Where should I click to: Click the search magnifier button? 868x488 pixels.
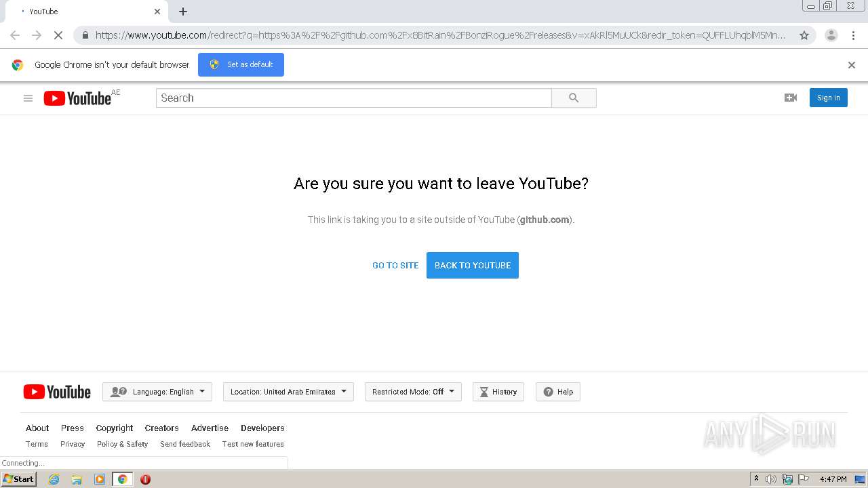574,98
